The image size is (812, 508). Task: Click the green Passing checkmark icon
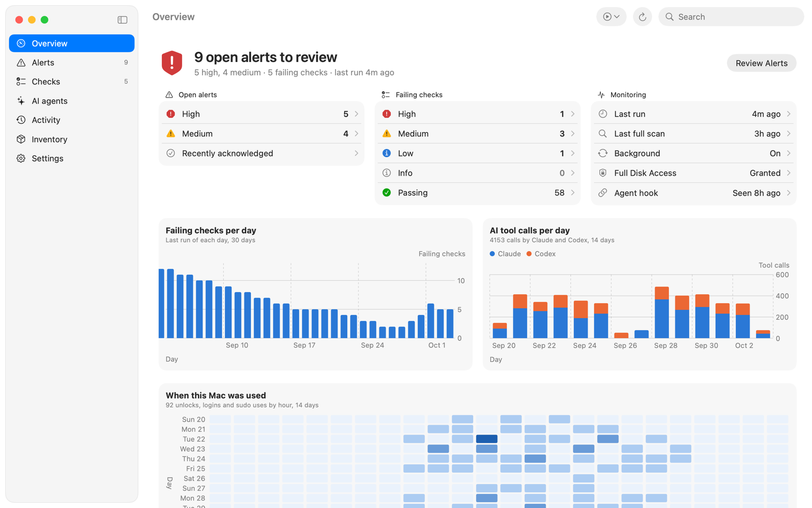tap(387, 193)
